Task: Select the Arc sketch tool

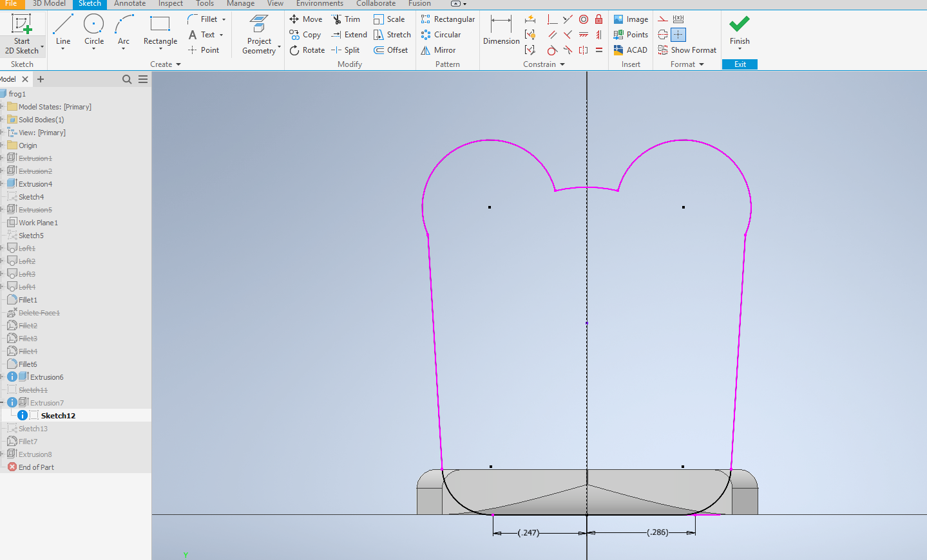Action: coord(124,31)
